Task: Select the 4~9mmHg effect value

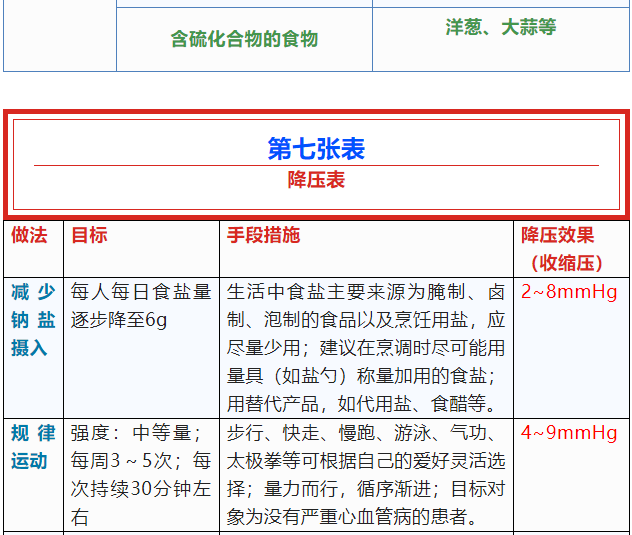Action: point(569,433)
